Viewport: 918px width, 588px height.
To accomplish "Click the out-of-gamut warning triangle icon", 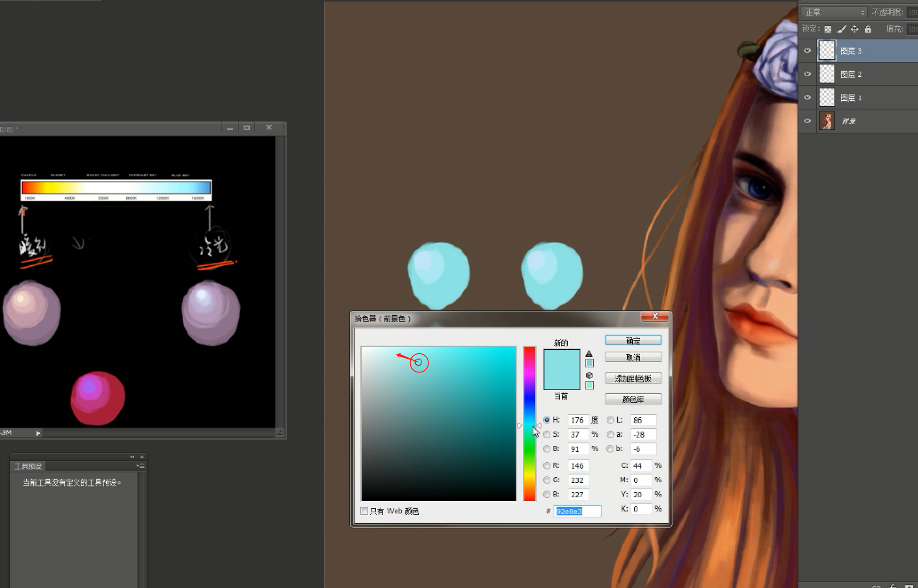I will point(589,354).
